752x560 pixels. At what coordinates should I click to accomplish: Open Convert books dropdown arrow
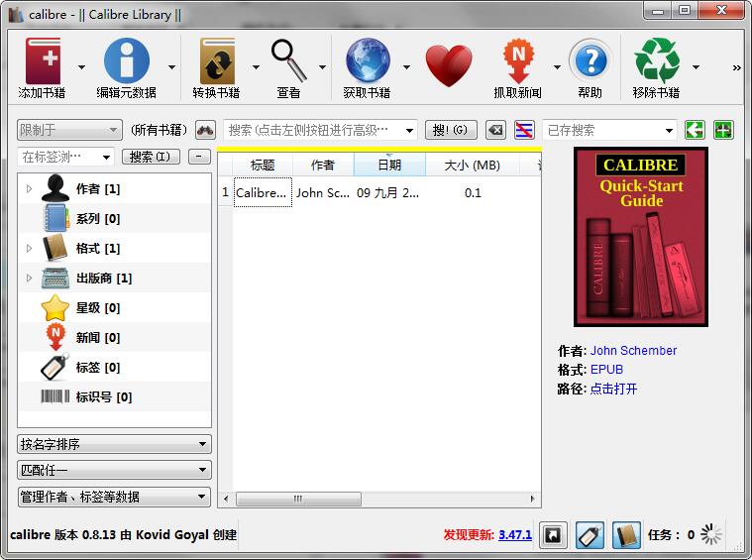click(256, 67)
